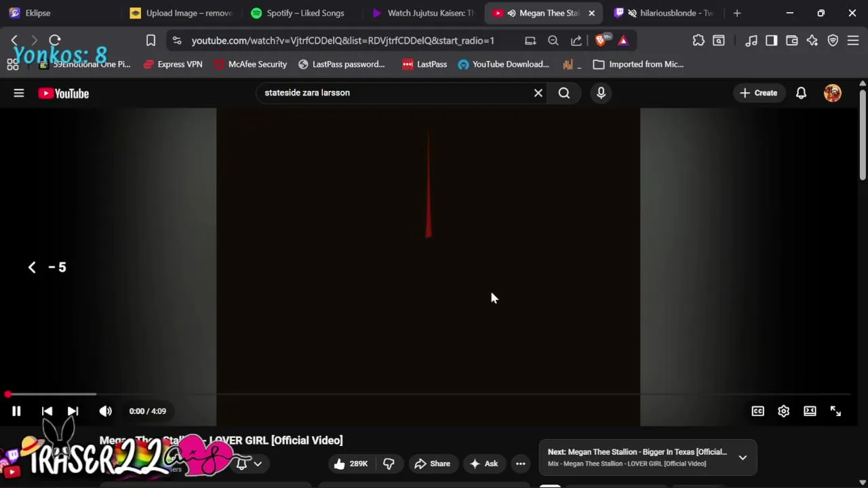
Task: Reload the page
Action: coord(55,41)
